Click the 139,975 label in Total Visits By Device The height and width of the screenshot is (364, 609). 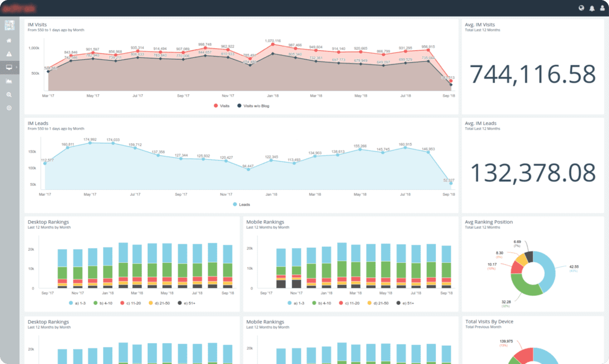coord(506,341)
